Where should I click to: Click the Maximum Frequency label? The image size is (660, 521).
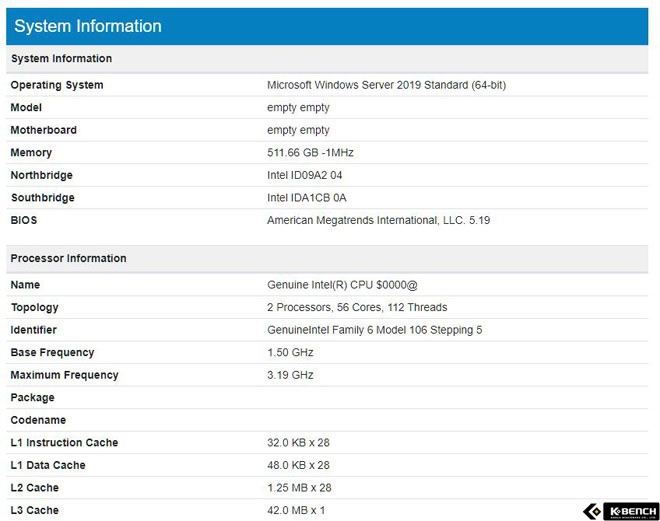[x=64, y=375]
